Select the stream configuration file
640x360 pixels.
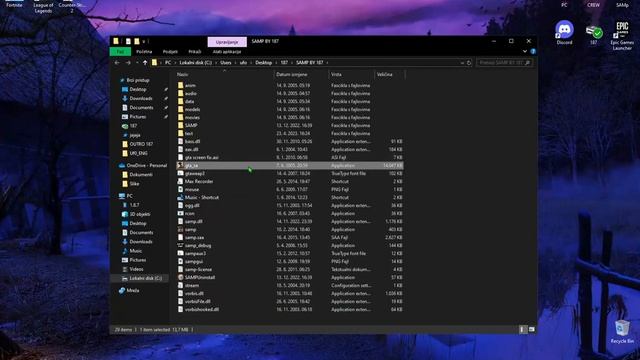tap(290, 285)
